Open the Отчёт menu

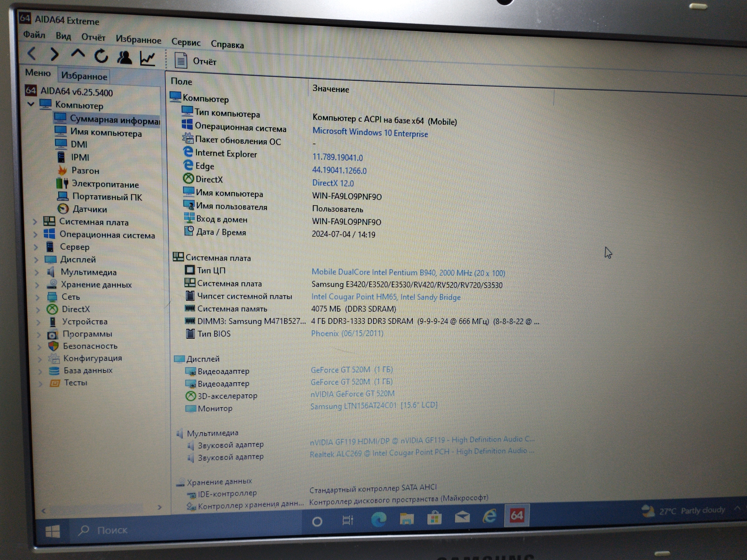pyautogui.click(x=93, y=37)
